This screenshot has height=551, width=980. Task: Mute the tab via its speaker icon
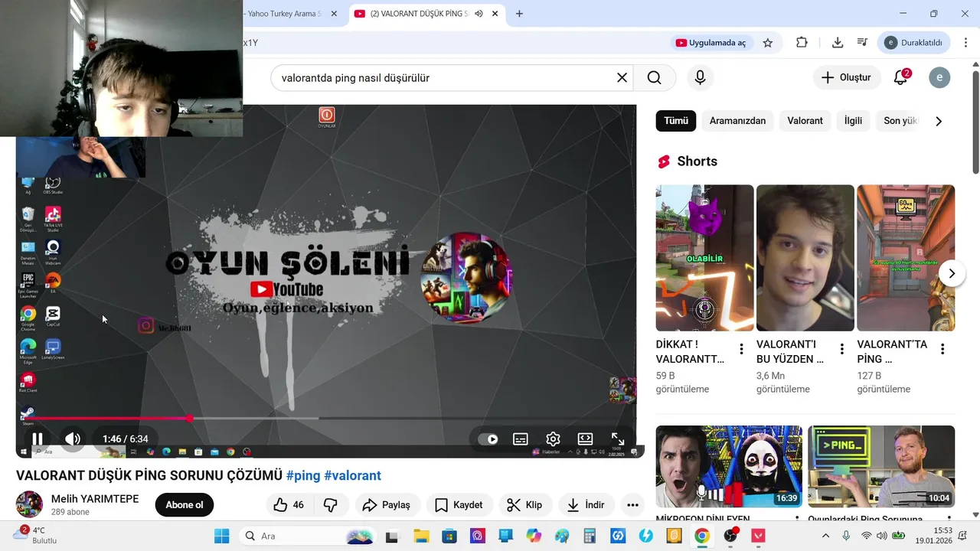(x=479, y=14)
